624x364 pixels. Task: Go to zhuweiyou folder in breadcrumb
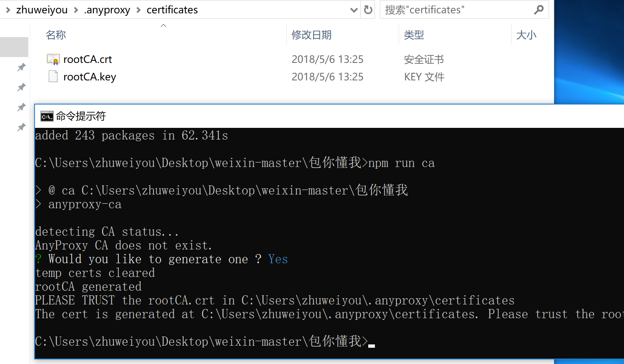point(42,10)
